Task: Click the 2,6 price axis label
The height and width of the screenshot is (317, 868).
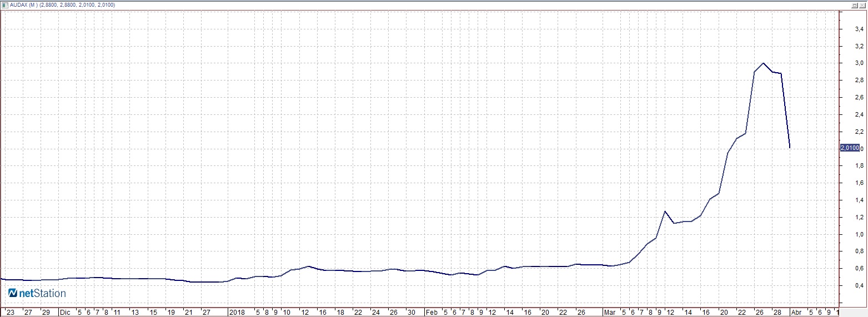Action: 859,97
